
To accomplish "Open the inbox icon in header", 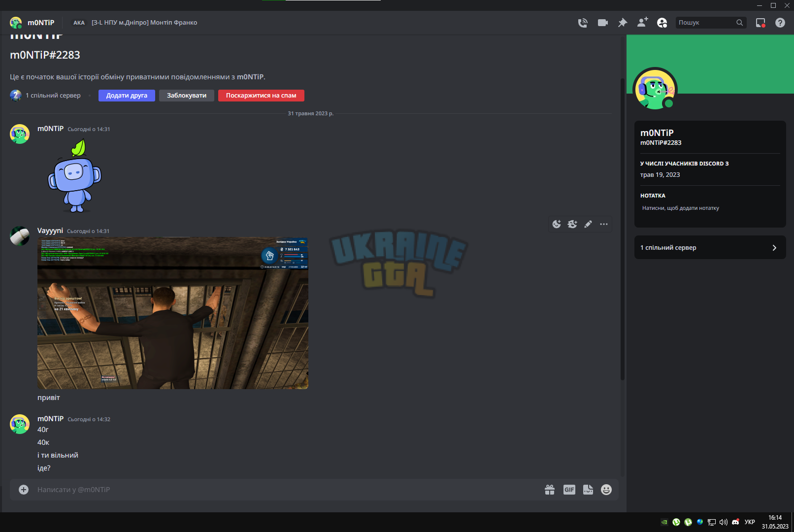I will pyautogui.click(x=761, y=23).
